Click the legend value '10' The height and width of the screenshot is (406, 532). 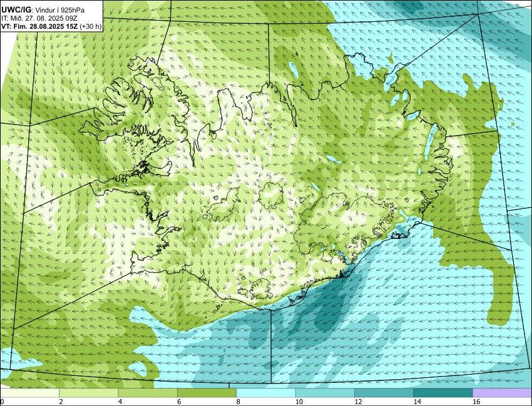(x=299, y=402)
